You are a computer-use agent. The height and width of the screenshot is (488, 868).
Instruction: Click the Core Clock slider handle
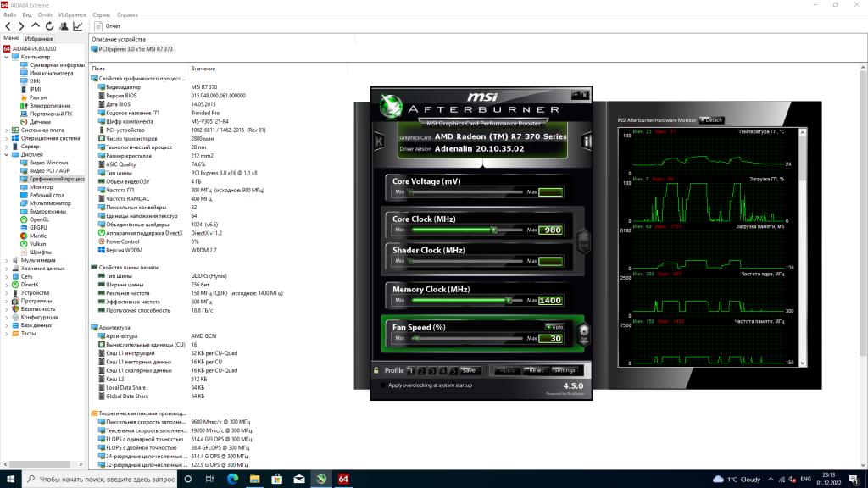[495, 230]
